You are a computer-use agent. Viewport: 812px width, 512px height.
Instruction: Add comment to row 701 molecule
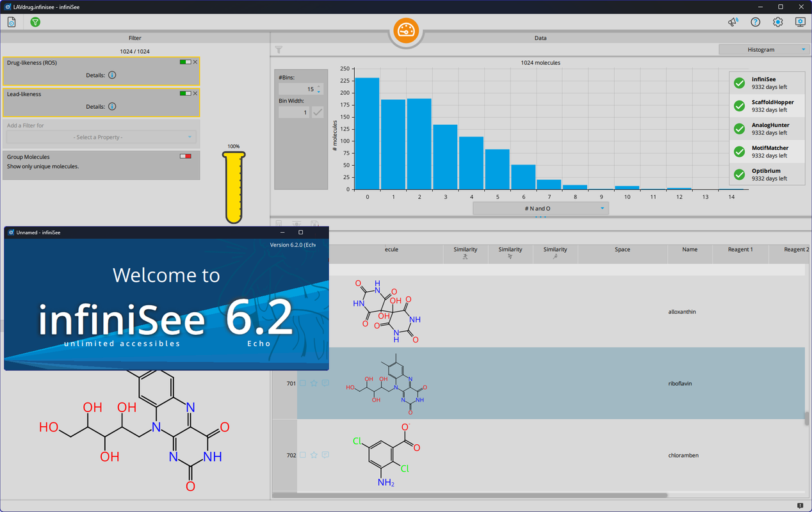325,383
